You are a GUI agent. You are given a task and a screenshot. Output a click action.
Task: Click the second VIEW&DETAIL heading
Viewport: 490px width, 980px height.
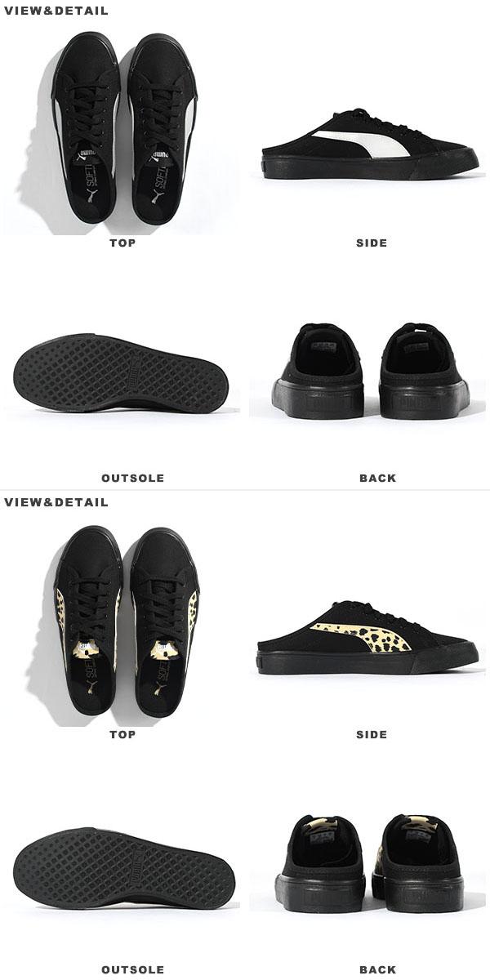tap(56, 501)
